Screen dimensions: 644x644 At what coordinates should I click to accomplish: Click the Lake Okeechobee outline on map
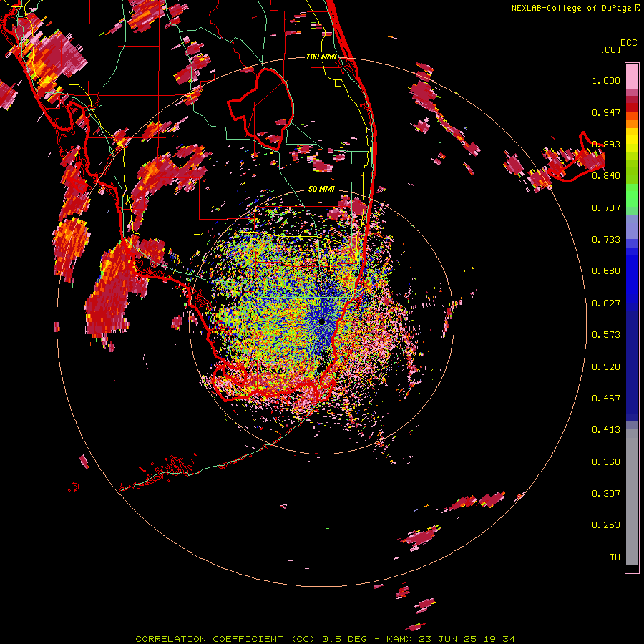point(260,109)
